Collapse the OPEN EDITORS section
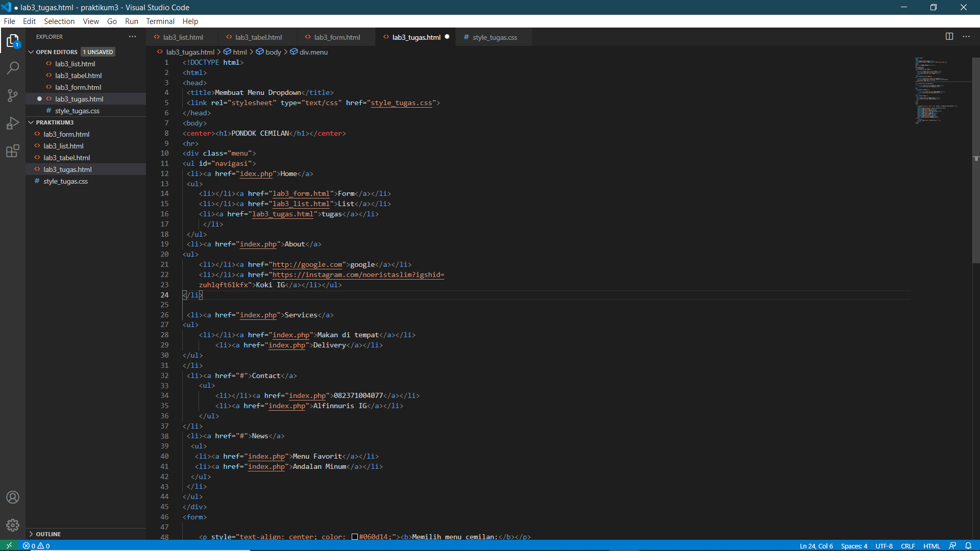Viewport: 980px width, 551px height. (31, 52)
